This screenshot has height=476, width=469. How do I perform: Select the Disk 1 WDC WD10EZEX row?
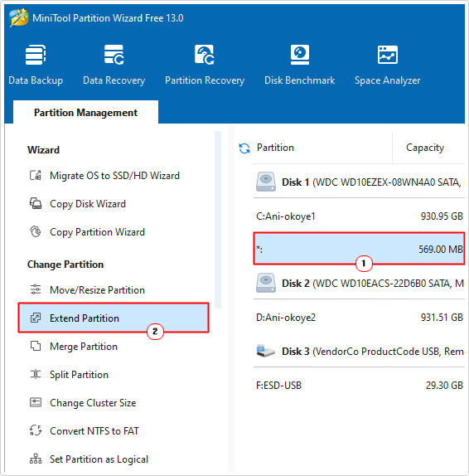tap(359, 182)
